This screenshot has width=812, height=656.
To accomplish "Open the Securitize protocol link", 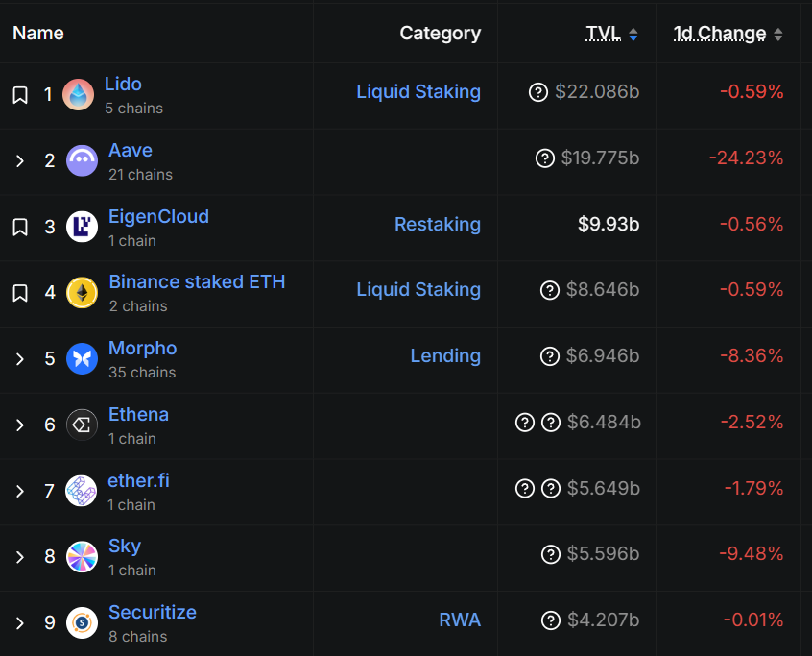I will pos(153,613).
